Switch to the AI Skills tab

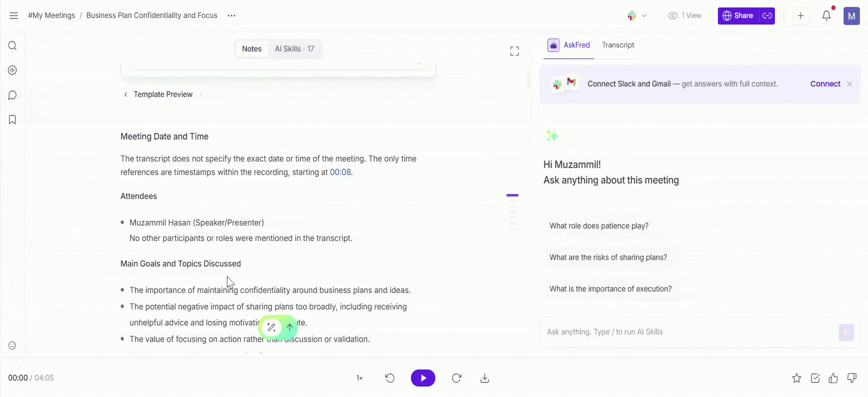tap(295, 49)
